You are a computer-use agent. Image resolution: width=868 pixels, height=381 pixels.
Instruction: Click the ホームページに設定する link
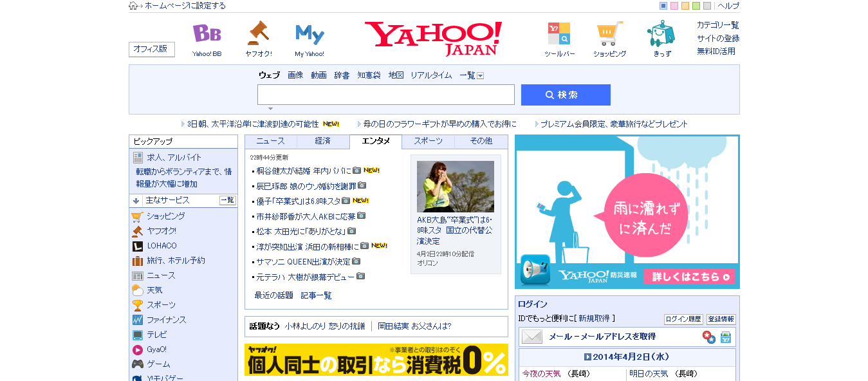tap(185, 6)
